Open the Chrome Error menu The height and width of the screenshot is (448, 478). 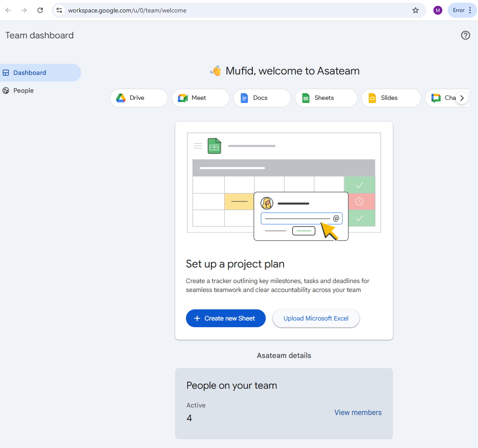(x=462, y=10)
